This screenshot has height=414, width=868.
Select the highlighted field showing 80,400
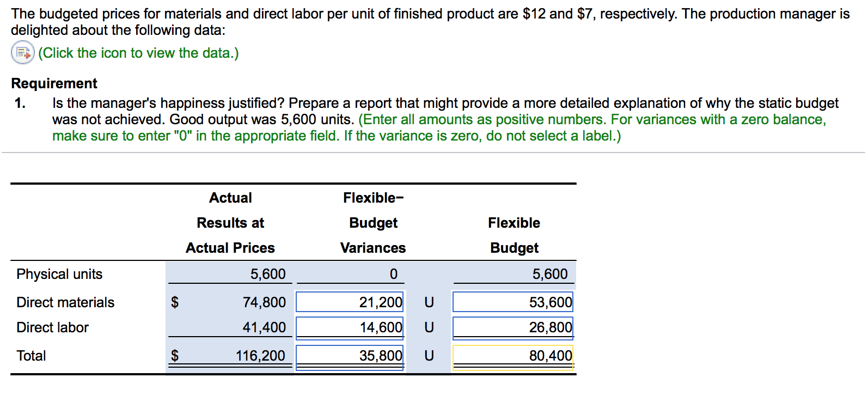pyautogui.click(x=512, y=356)
